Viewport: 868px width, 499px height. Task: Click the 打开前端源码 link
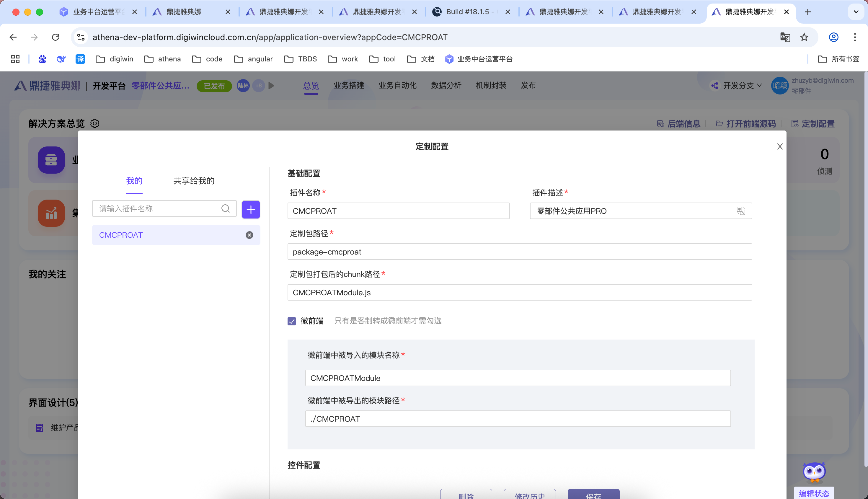point(746,124)
